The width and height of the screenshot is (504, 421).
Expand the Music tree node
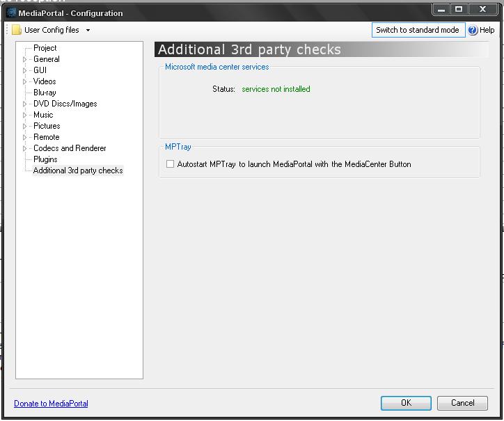click(x=24, y=115)
